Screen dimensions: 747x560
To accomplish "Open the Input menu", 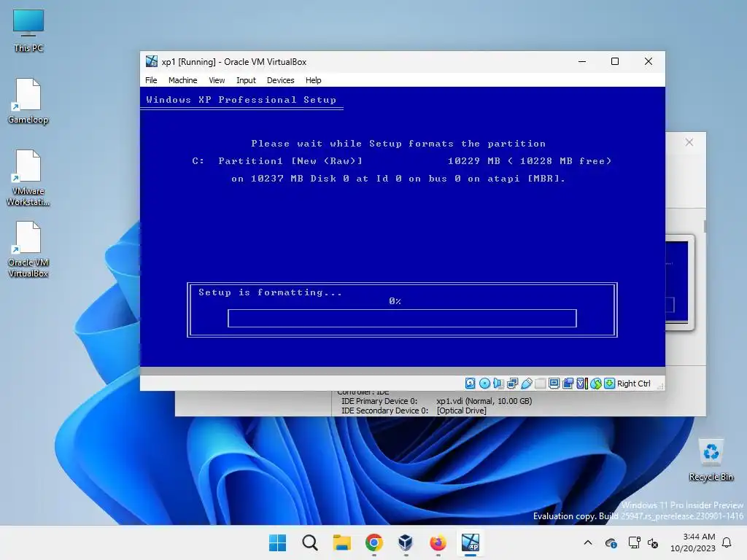I will click(x=246, y=80).
